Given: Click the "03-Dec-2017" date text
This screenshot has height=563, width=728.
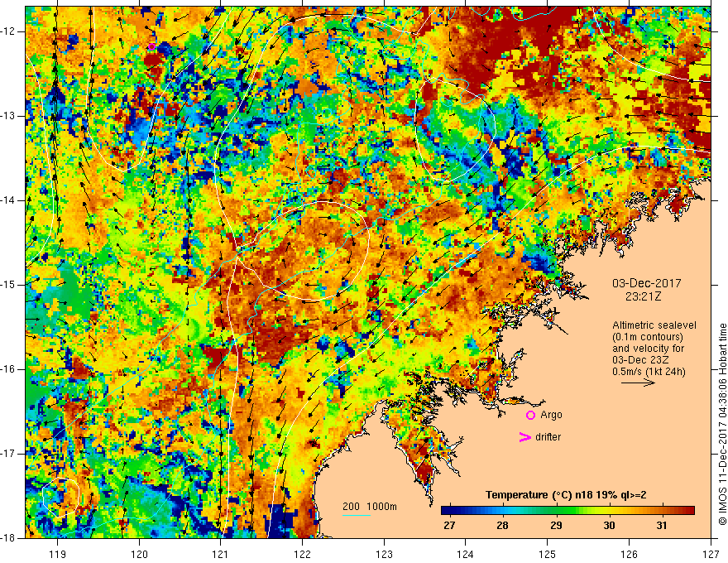Looking at the screenshot, I should pos(646,283).
